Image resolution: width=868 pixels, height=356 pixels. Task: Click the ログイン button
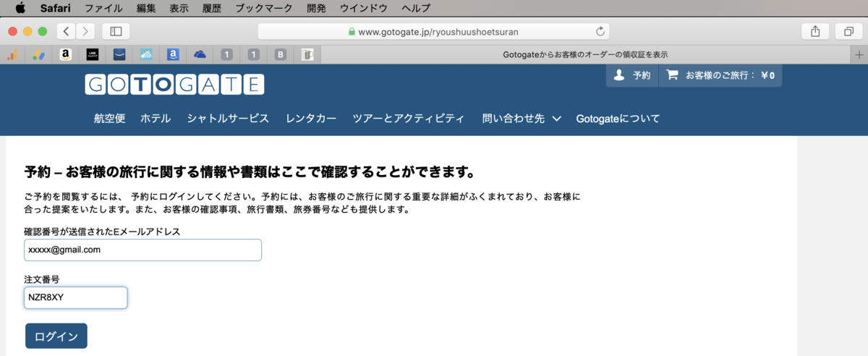tap(56, 336)
